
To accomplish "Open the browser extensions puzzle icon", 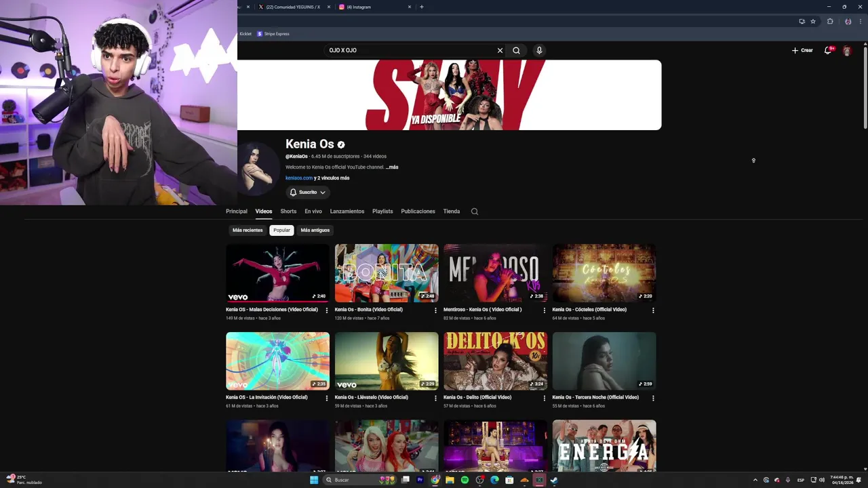I will coord(830,21).
